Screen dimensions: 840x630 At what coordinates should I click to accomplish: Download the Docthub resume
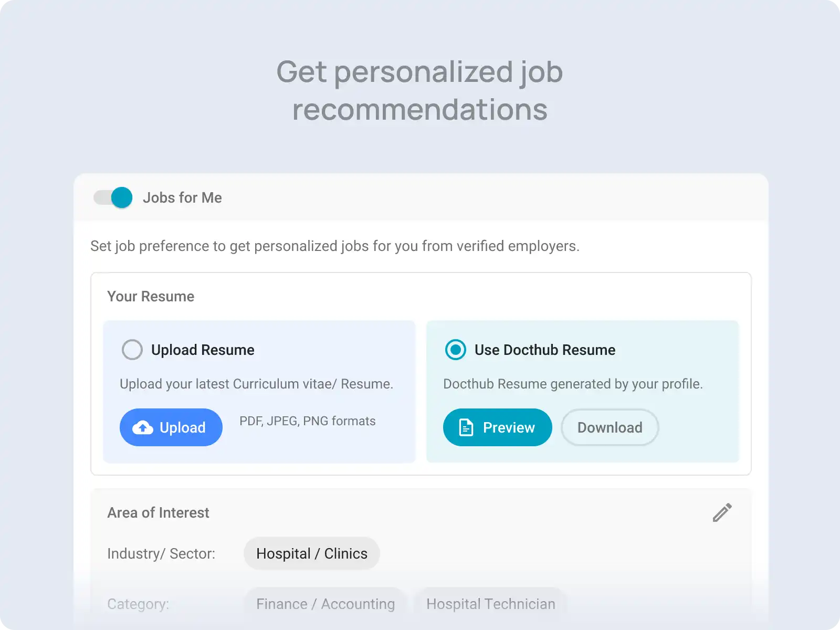[610, 427]
